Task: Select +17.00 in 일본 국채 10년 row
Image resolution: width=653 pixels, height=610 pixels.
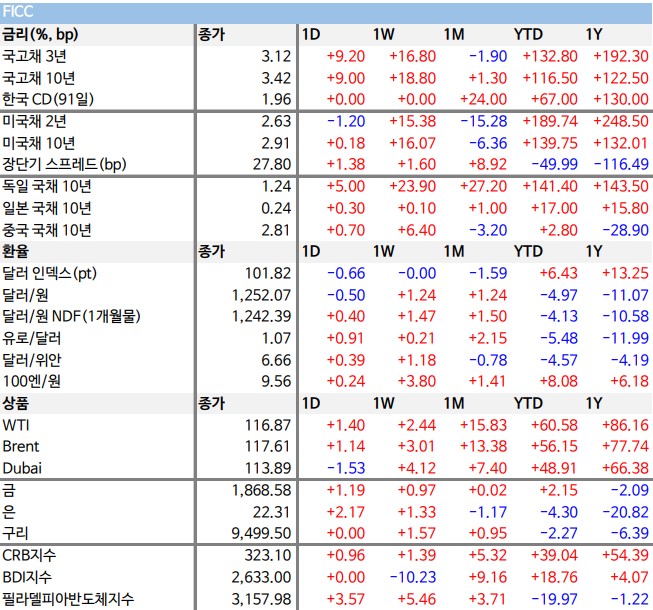Action: [x=554, y=208]
